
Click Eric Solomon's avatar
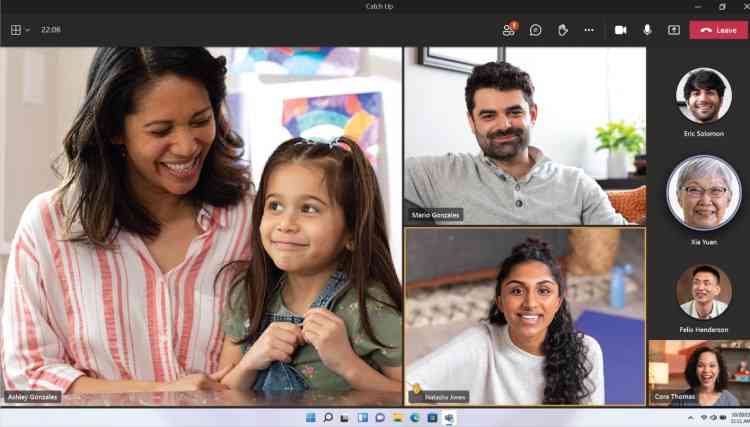tap(704, 96)
